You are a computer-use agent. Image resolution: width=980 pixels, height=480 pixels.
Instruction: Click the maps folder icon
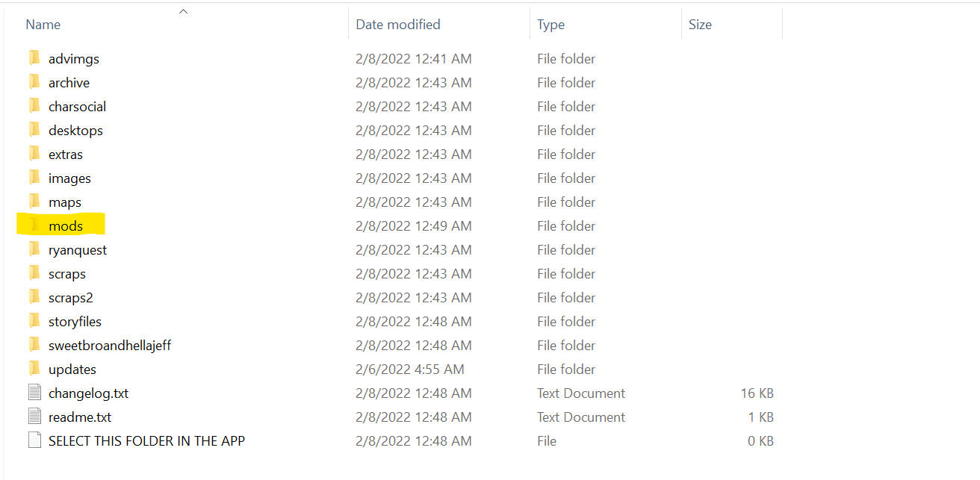[x=34, y=202]
